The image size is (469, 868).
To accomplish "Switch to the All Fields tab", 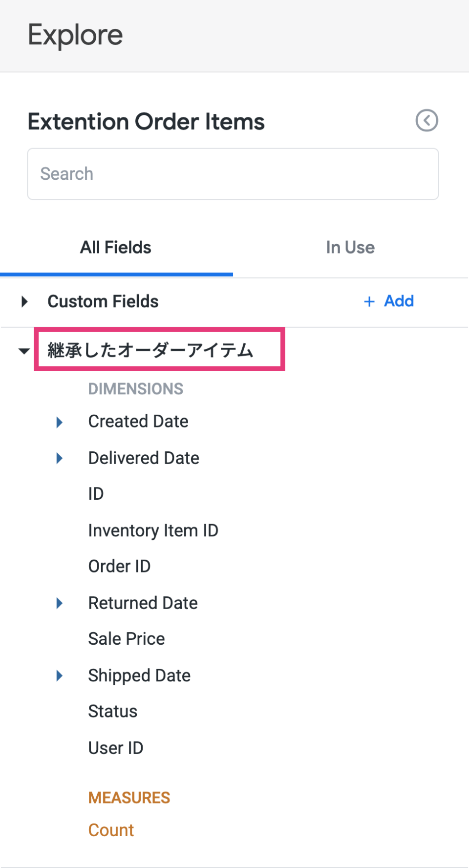I will point(116,248).
